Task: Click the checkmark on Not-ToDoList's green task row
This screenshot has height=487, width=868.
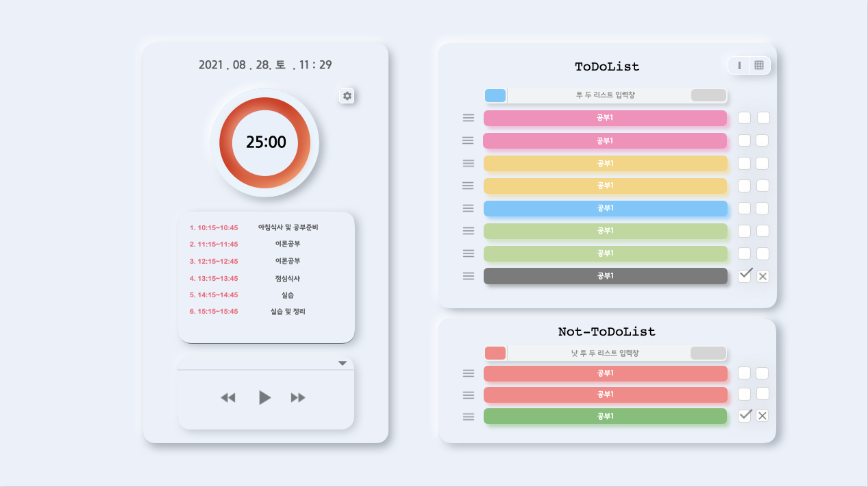Action: [x=745, y=414]
